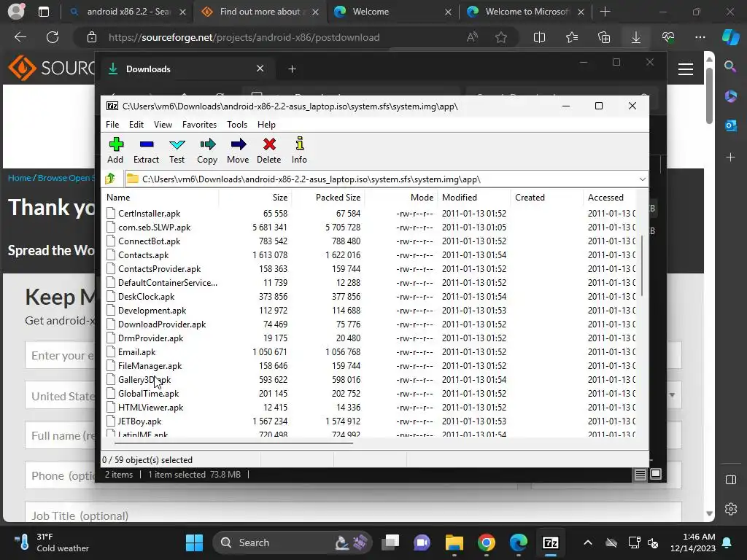Click the Test toolbar icon
This screenshot has width=747, height=560.
[177, 150]
